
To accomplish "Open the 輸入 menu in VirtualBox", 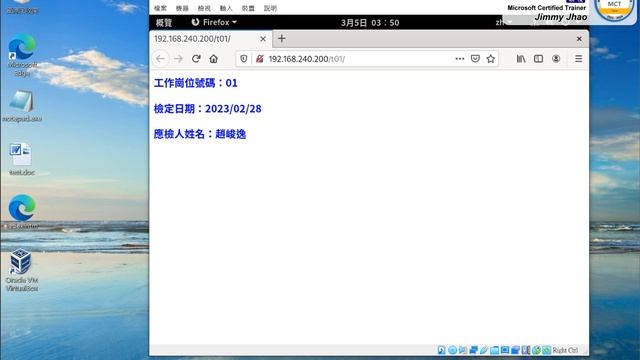I will [x=226, y=8].
